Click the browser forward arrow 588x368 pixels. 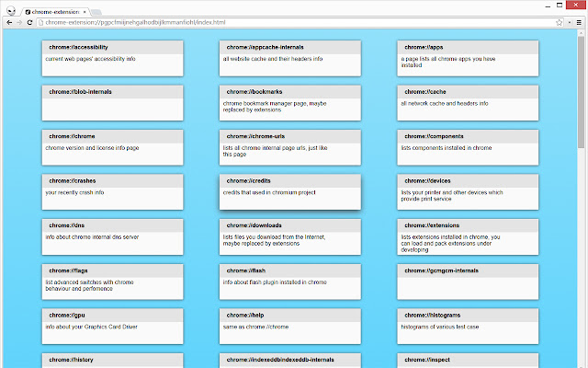click(x=19, y=22)
